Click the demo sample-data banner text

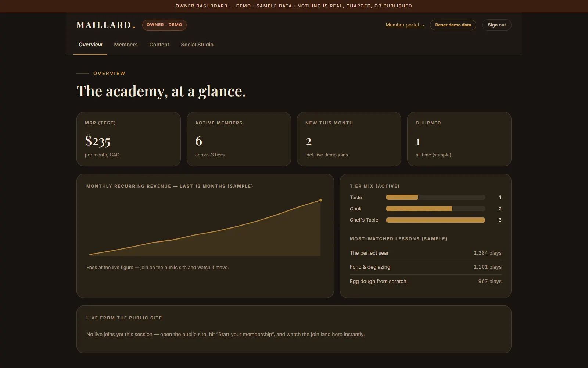coord(294,6)
